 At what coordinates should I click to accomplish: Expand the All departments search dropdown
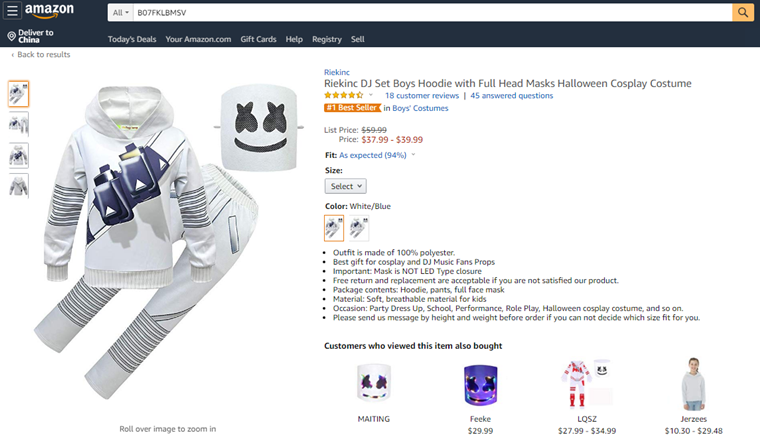pos(120,12)
